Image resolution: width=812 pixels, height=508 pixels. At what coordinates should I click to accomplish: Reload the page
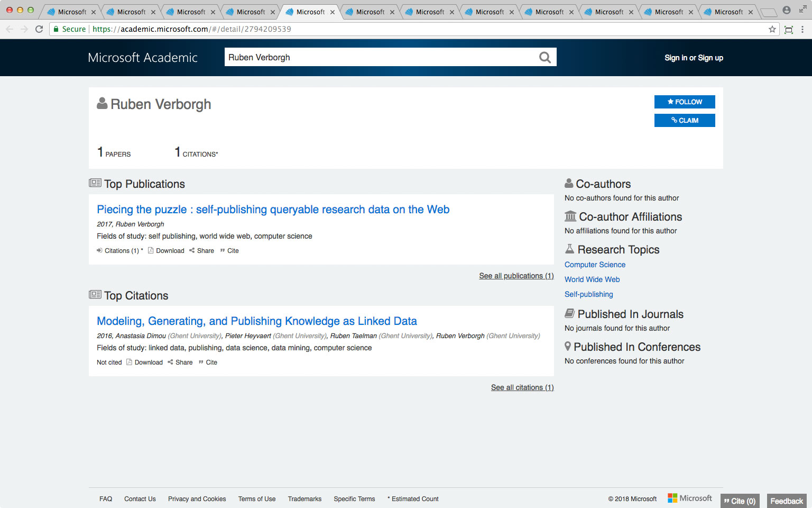[39, 29]
